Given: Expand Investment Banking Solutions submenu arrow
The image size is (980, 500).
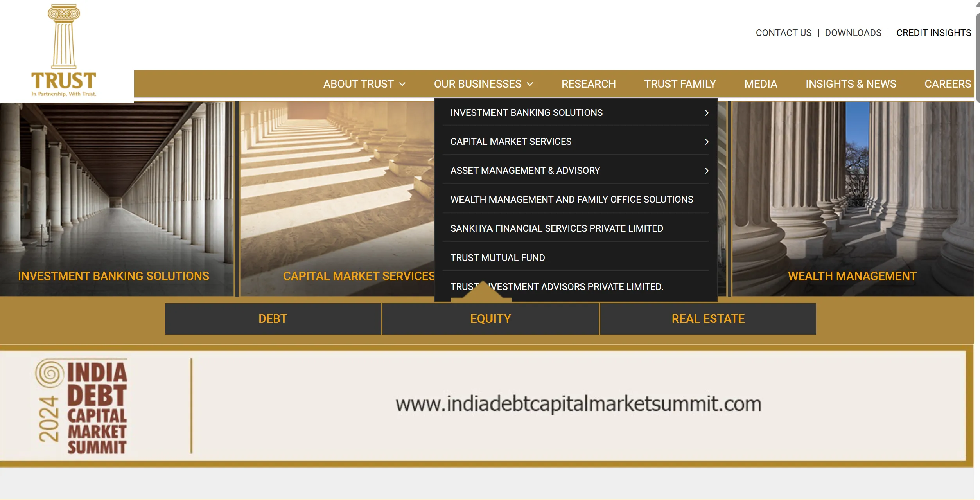Looking at the screenshot, I should point(707,113).
